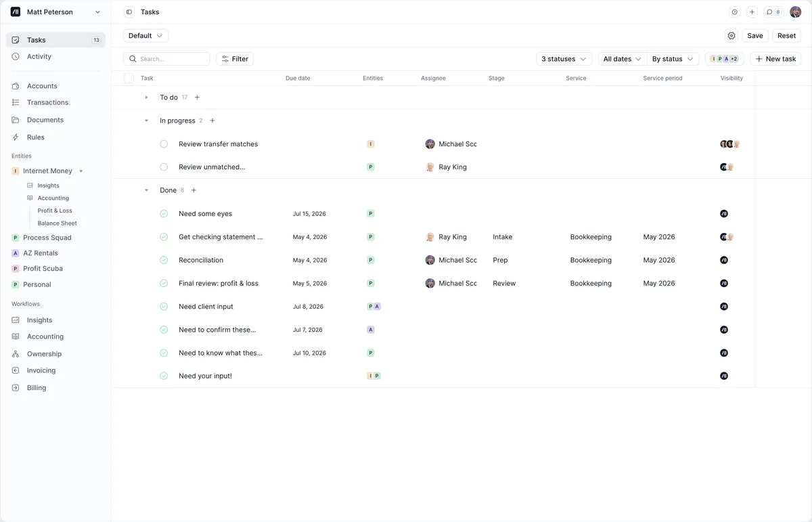Viewport: 812px width, 522px height.
Task: Open the Default view dropdown
Action: point(145,36)
